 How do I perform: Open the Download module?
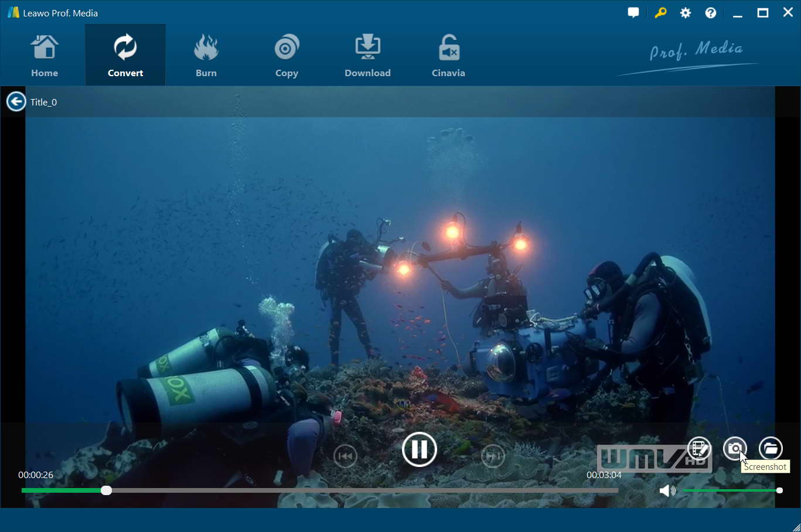[367, 56]
